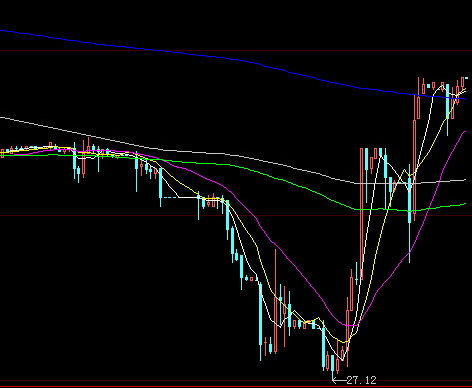The image size is (472, 388).
Task: Click the top dark red horizontal gridline
Action: point(236,51)
